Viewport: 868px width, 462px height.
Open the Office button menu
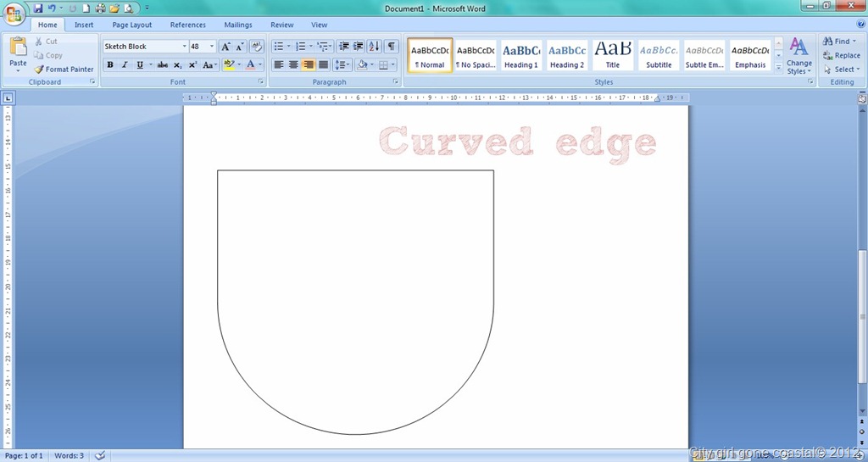click(x=14, y=13)
